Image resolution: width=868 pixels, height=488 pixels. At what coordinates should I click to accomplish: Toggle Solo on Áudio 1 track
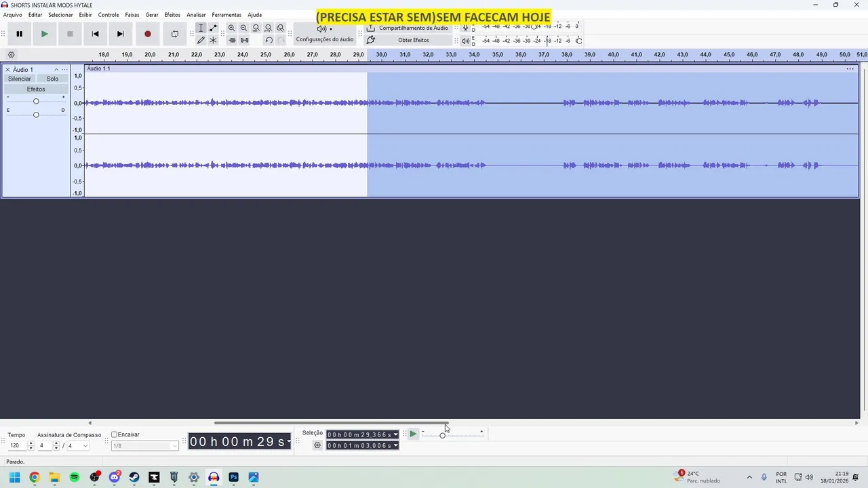(x=52, y=79)
